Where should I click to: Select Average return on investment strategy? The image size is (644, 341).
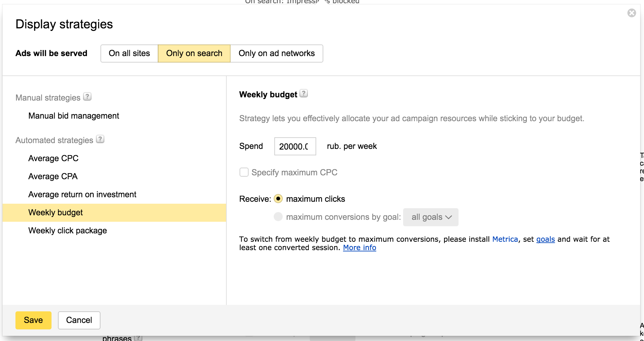click(x=82, y=195)
